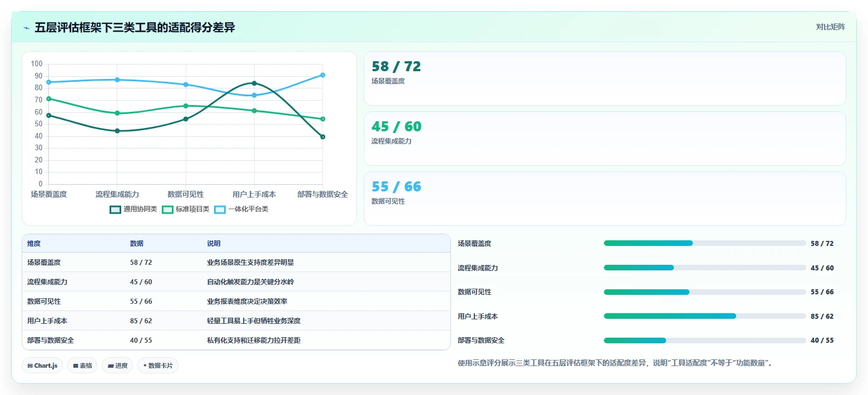Click the 40 / 55 value in the table
Image resolution: width=868 pixels, height=395 pixels.
click(x=141, y=340)
